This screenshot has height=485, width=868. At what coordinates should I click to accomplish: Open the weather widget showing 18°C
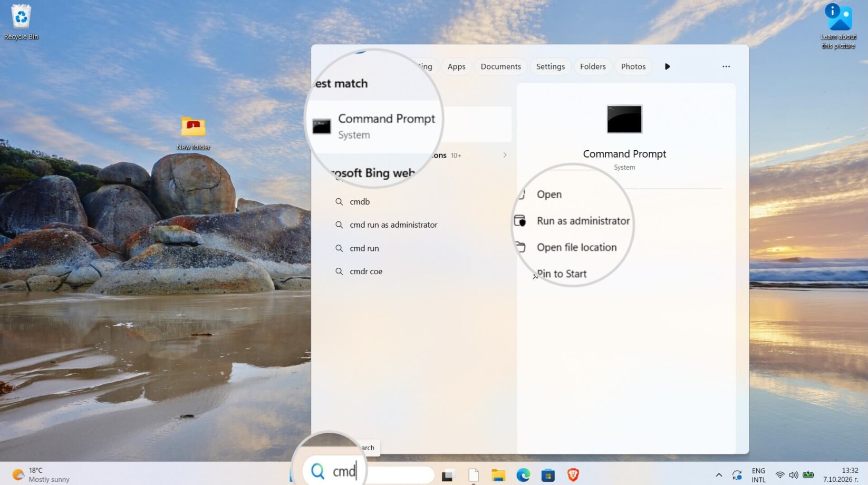(x=41, y=474)
